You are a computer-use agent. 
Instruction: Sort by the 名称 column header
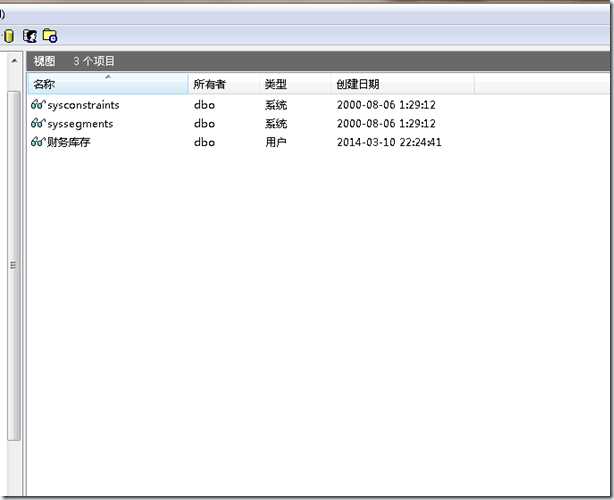(108, 84)
